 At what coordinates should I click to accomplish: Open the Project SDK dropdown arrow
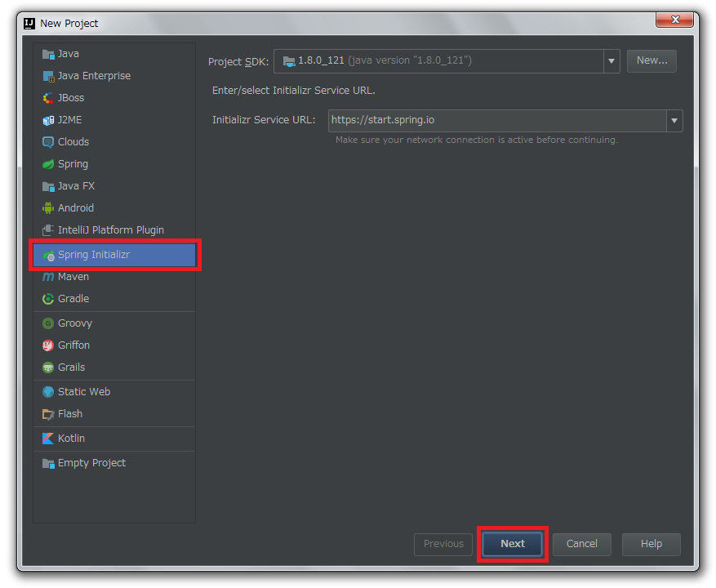tap(611, 60)
